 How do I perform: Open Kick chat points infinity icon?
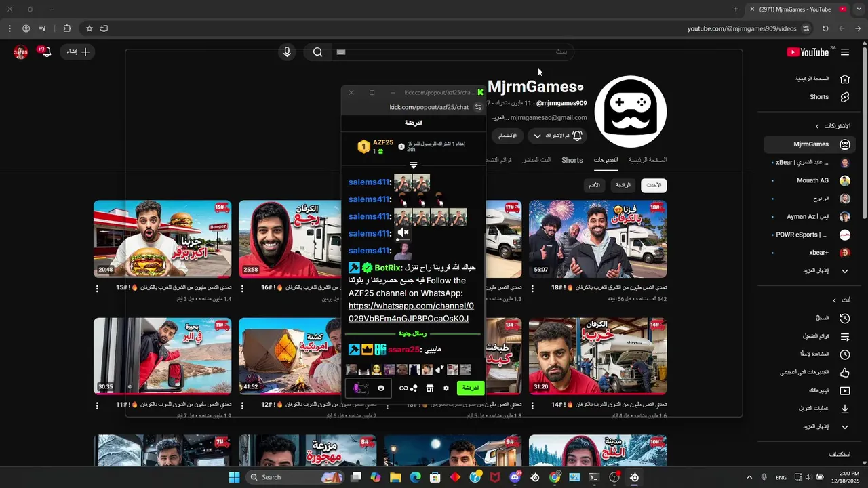pos(403,388)
